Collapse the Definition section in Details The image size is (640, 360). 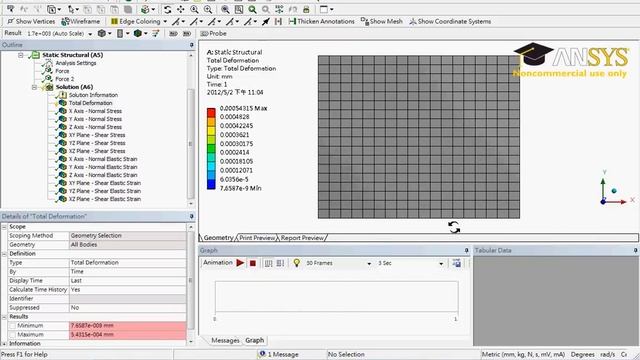pyautogui.click(x=4, y=253)
